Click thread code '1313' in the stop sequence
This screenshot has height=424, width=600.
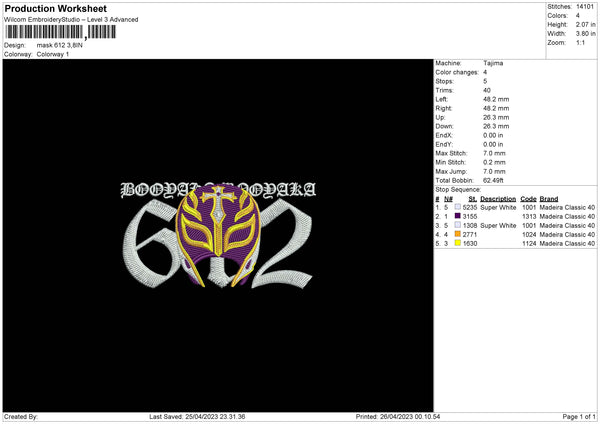coord(529,217)
